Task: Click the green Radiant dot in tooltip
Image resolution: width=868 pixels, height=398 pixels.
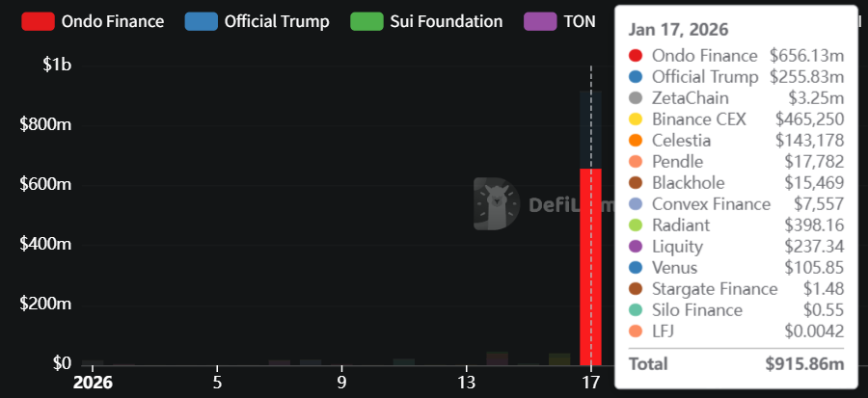Action: (635, 226)
